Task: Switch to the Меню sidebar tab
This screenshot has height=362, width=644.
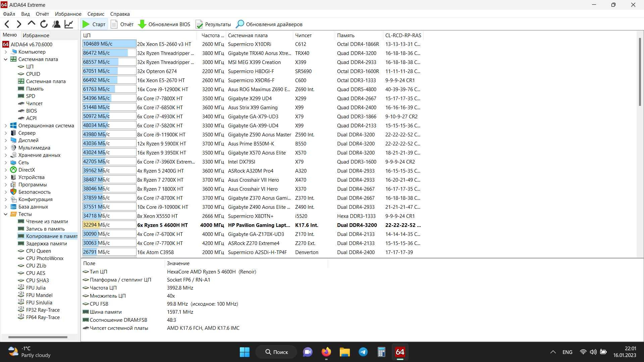Action: coord(10,35)
